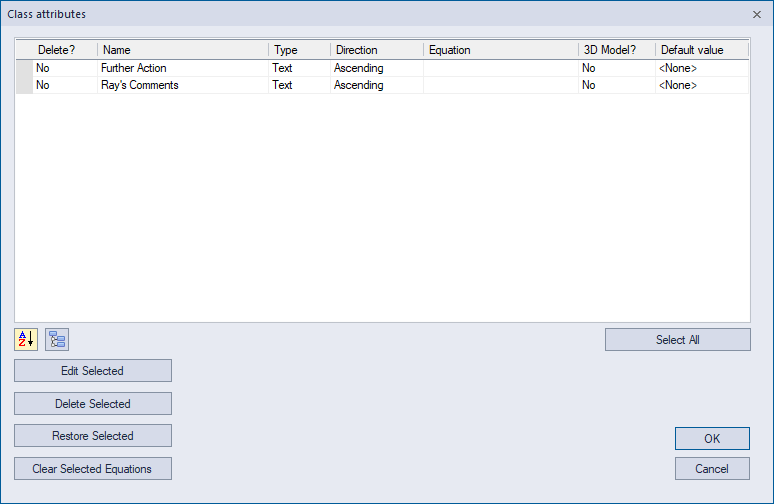Click Ascending direction in Further Action row
Screen dimensions: 774x504
pyautogui.click(x=377, y=68)
